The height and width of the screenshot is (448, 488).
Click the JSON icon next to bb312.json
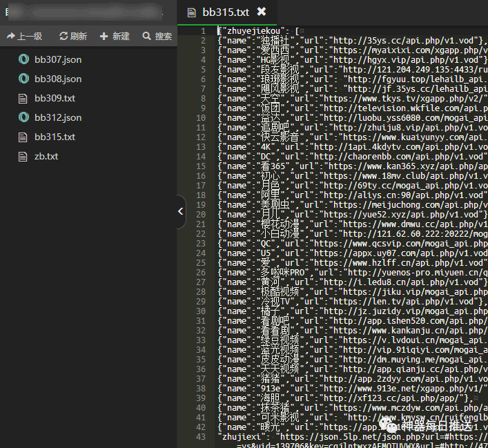[x=23, y=117]
